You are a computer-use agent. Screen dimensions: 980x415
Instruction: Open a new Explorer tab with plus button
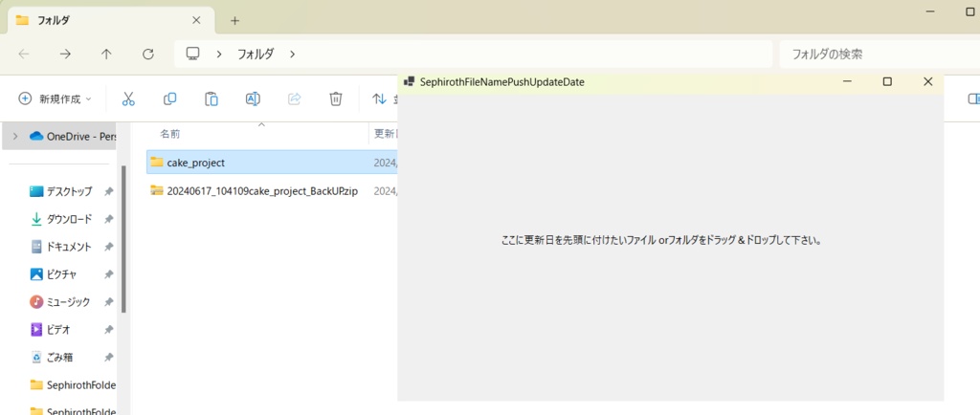pos(234,21)
